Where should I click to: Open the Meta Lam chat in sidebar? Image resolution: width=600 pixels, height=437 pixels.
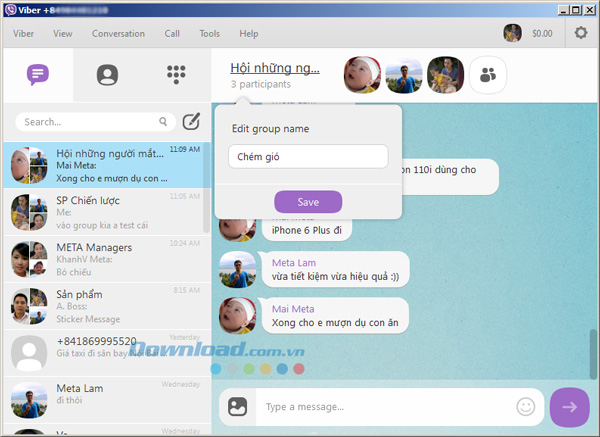click(x=107, y=400)
